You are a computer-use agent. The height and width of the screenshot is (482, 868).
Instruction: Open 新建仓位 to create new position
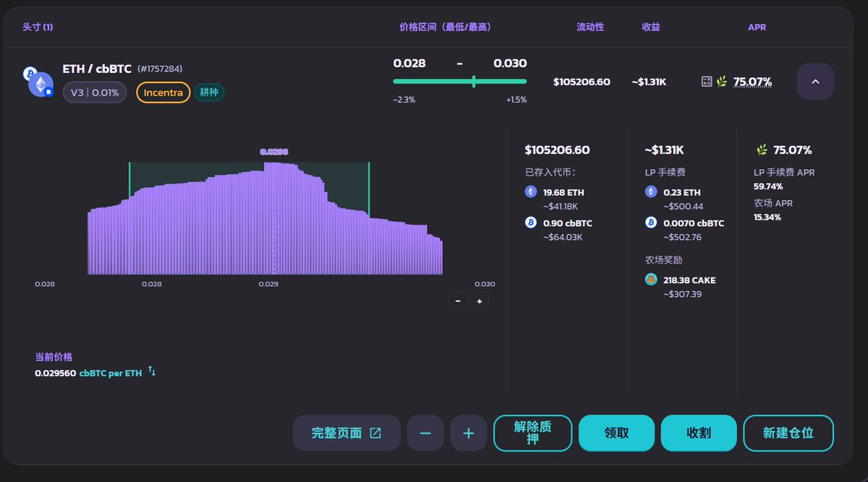[788, 432]
